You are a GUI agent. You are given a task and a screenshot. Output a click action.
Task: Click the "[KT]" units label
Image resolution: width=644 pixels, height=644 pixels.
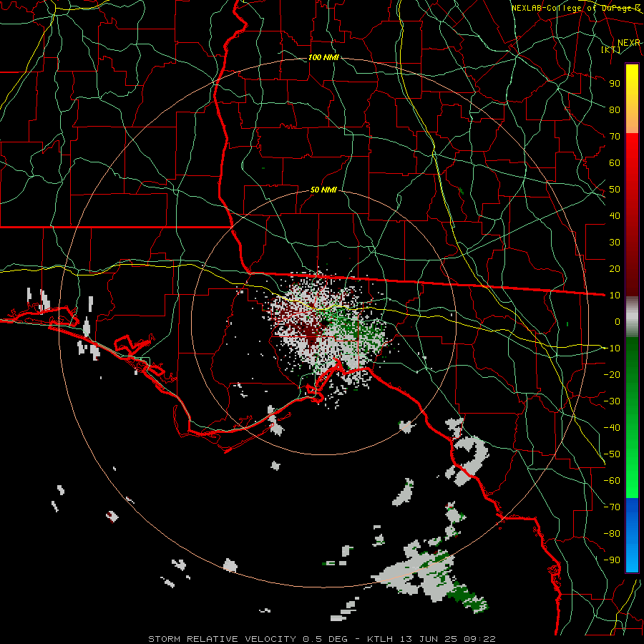[611, 49]
